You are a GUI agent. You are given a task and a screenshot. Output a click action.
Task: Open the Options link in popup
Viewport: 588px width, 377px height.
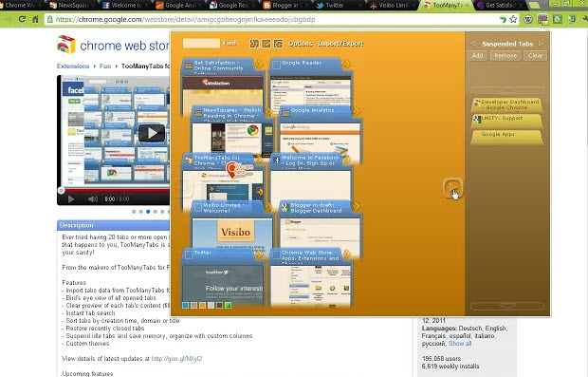pos(300,44)
